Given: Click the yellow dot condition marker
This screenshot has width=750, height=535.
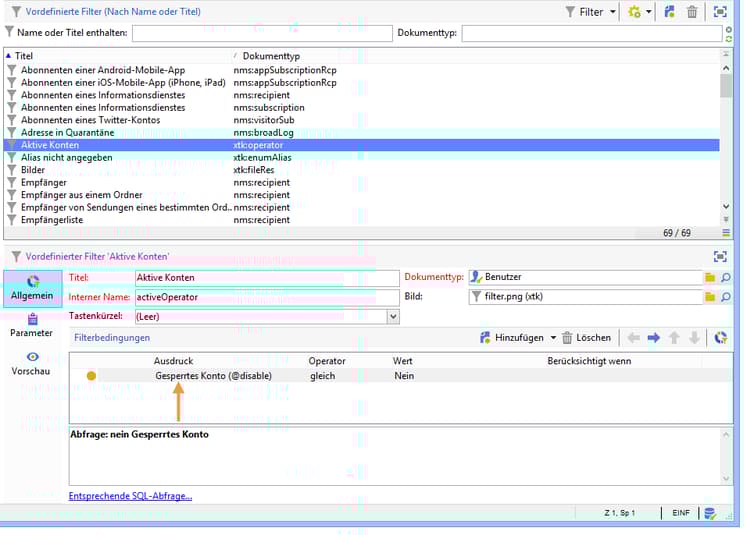Looking at the screenshot, I should tap(91, 376).
